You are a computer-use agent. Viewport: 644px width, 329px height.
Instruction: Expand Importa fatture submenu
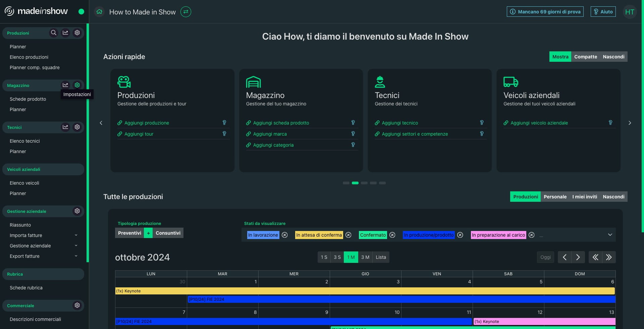pos(76,235)
